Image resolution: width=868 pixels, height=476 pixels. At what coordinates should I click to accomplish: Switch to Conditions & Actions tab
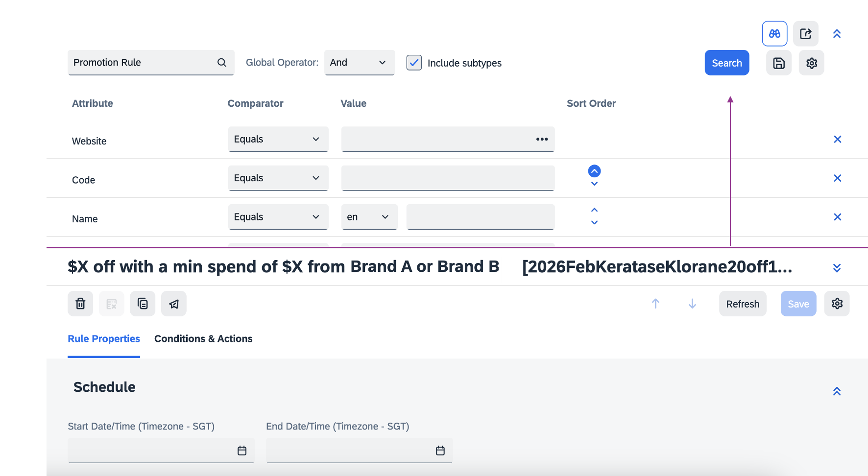pyautogui.click(x=203, y=339)
